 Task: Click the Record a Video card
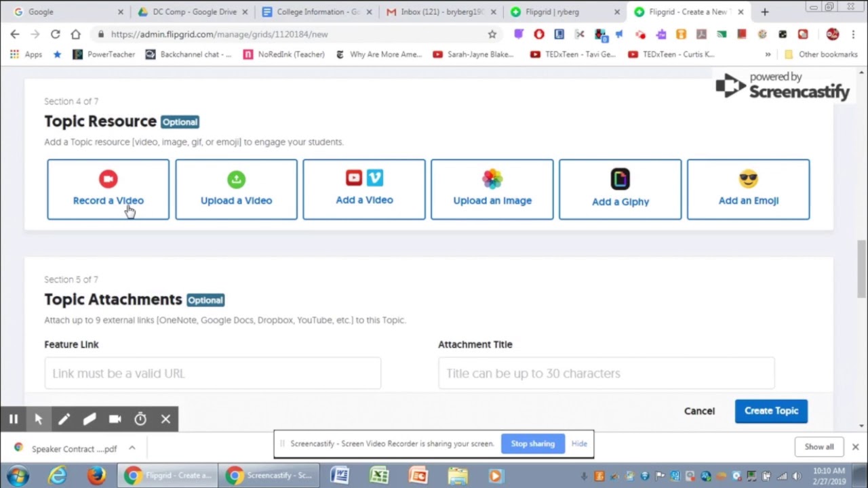tap(108, 190)
